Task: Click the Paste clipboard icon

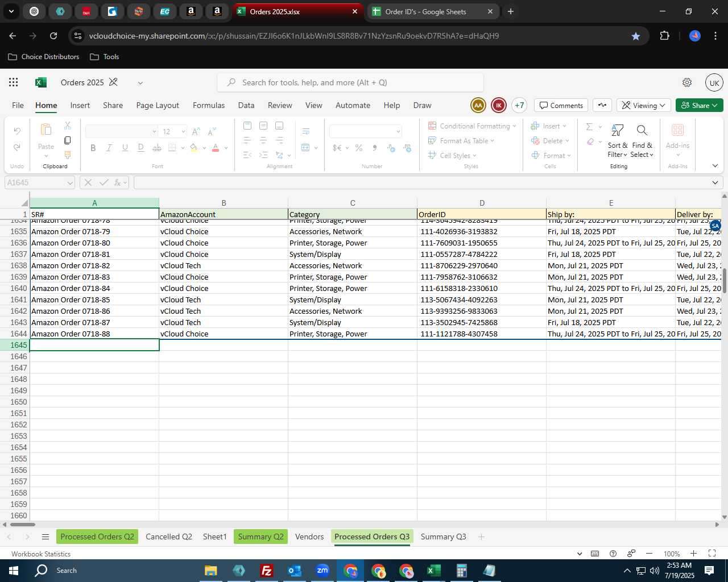Action: pos(46,130)
